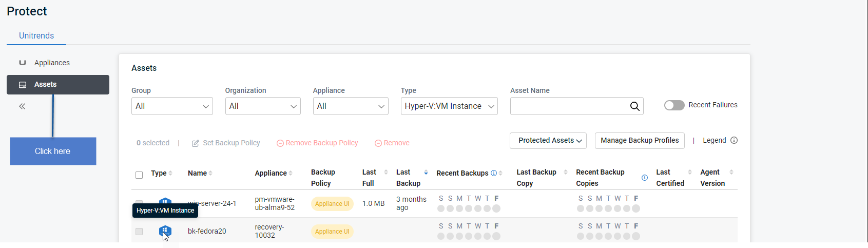Image resolution: width=868 pixels, height=248 pixels.
Task: Click the Appliance UI badge for pm-vmware-ub-alma9-52
Action: pos(332,204)
